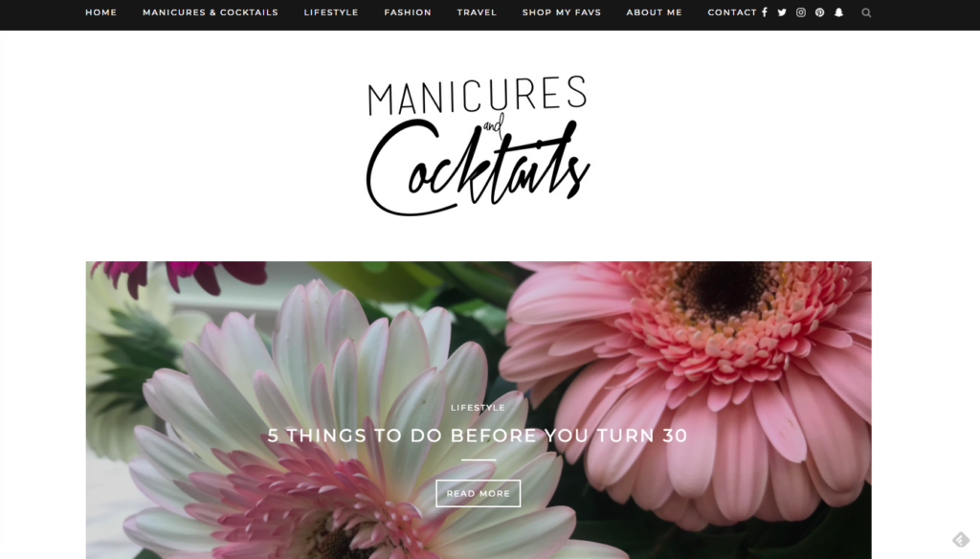Open the 5 Things To Do Before You Turn 30 post
Image resolution: width=980 pixels, height=559 pixels.
click(x=478, y=436)
